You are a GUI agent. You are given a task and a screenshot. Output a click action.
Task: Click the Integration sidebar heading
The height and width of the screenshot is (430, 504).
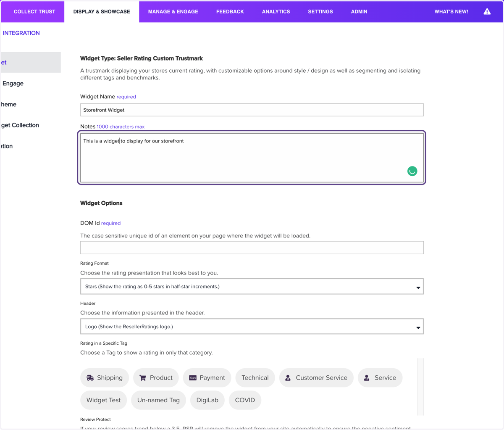(x=21, y=33)
